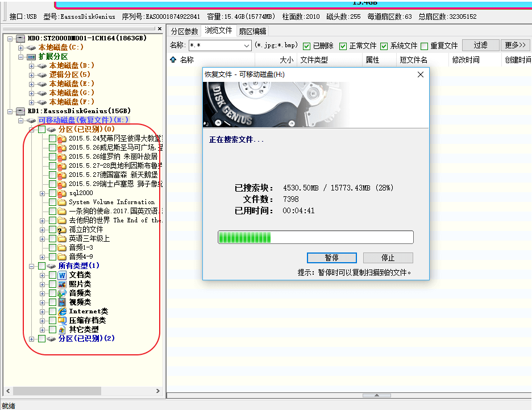
Task: Click the 停止 button to stop searching
Action: [388, 258]
